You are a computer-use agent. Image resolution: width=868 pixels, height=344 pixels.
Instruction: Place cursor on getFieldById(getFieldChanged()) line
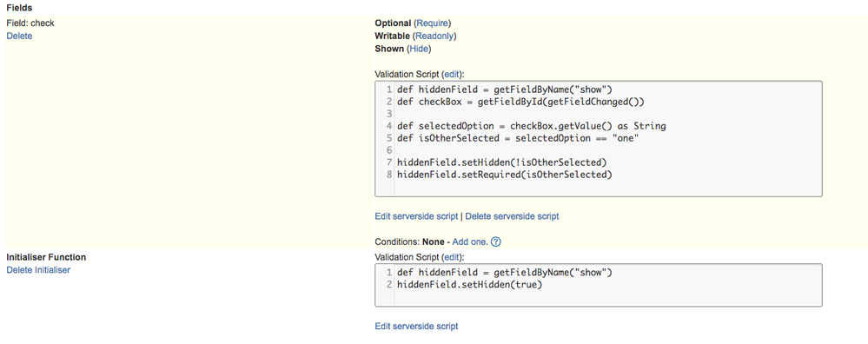[x=521, y=102]
